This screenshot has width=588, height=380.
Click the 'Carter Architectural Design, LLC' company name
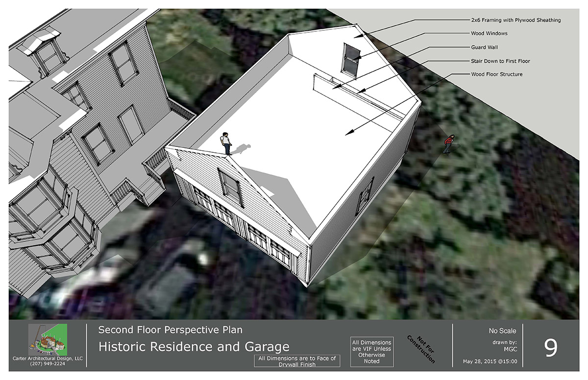coord(47,359)
